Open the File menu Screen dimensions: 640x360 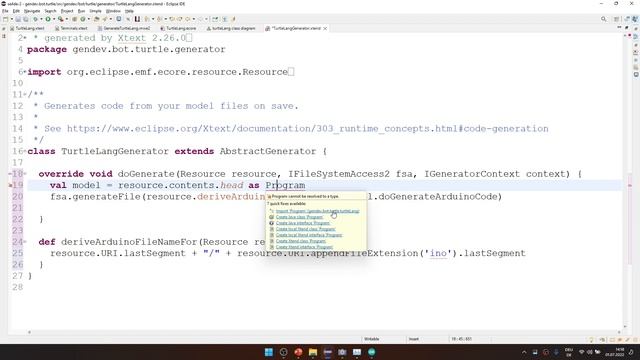5,11
